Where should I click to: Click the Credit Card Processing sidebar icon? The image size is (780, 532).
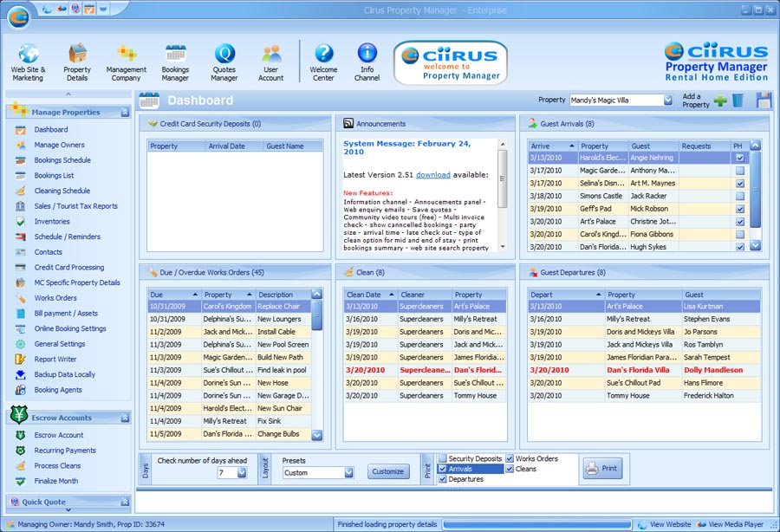(x=21, y=268)
